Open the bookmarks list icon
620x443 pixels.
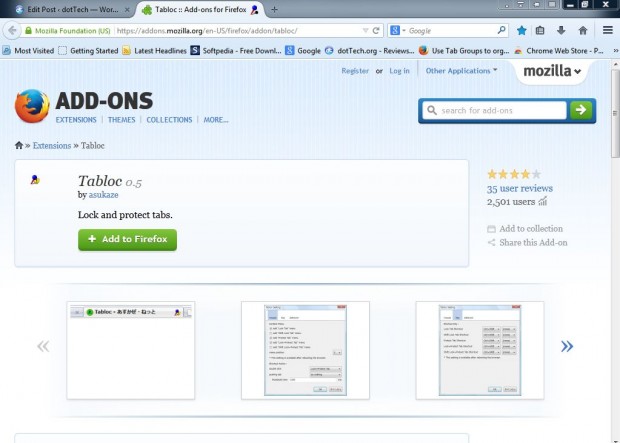pyautogui.click(x=540, y=30)
